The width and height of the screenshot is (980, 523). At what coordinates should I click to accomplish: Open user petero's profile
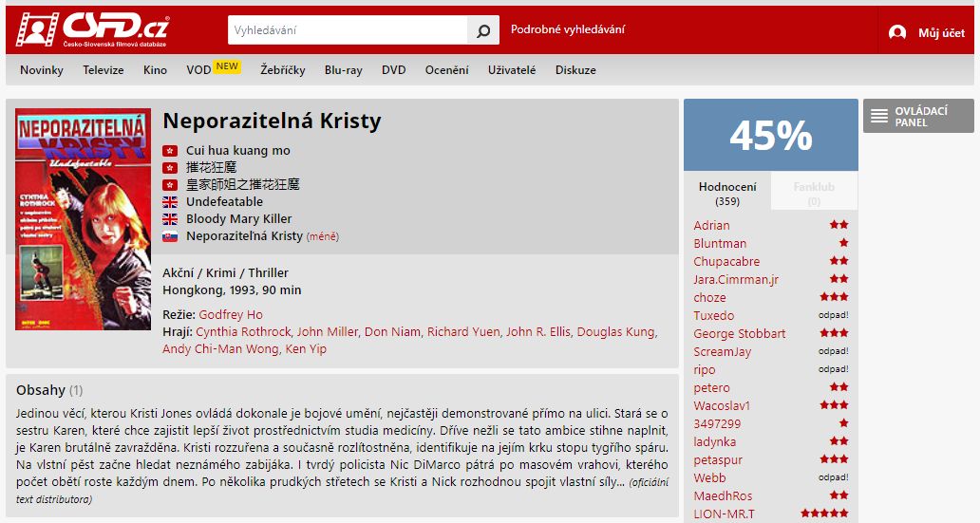coord(711,388)
